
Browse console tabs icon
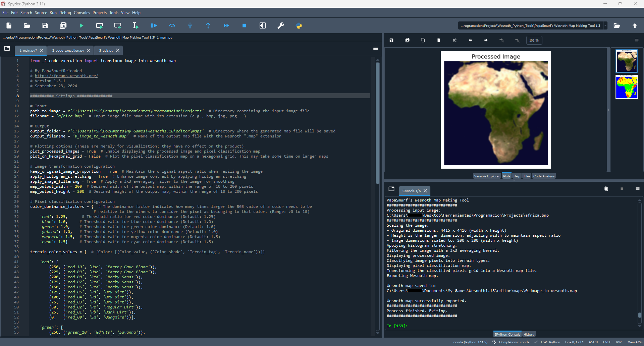point(391,189)
